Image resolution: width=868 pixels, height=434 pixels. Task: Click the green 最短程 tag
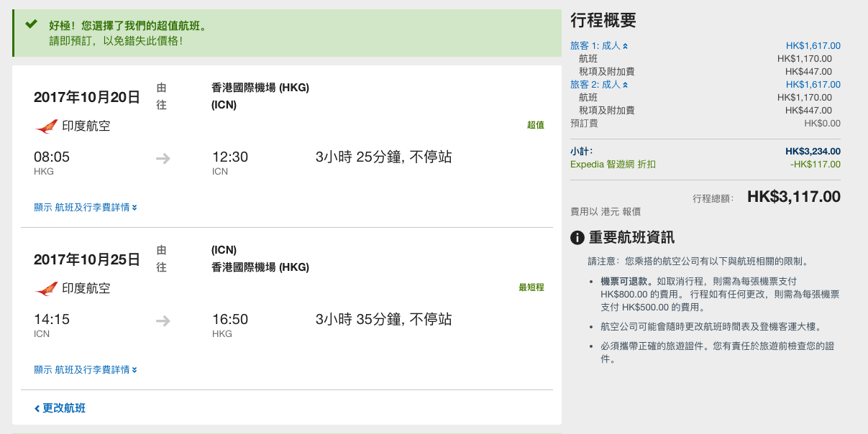point(531,287)
